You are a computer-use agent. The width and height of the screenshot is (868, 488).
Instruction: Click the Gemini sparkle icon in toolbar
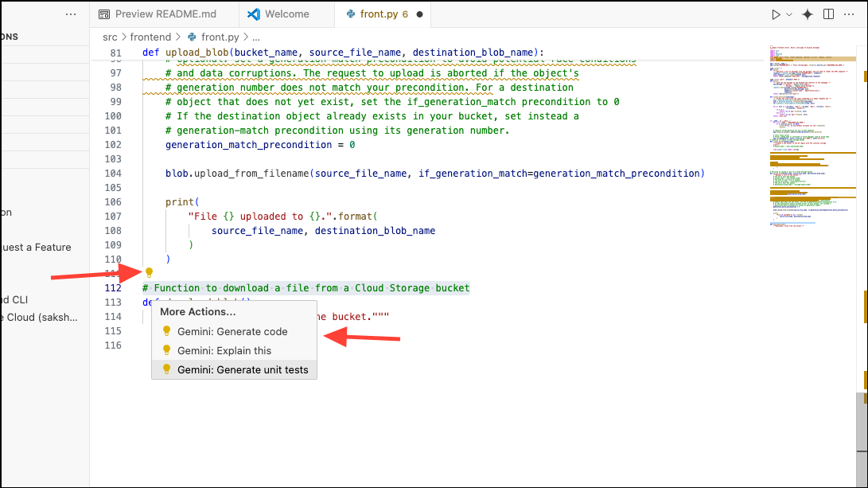click(808, 14)
